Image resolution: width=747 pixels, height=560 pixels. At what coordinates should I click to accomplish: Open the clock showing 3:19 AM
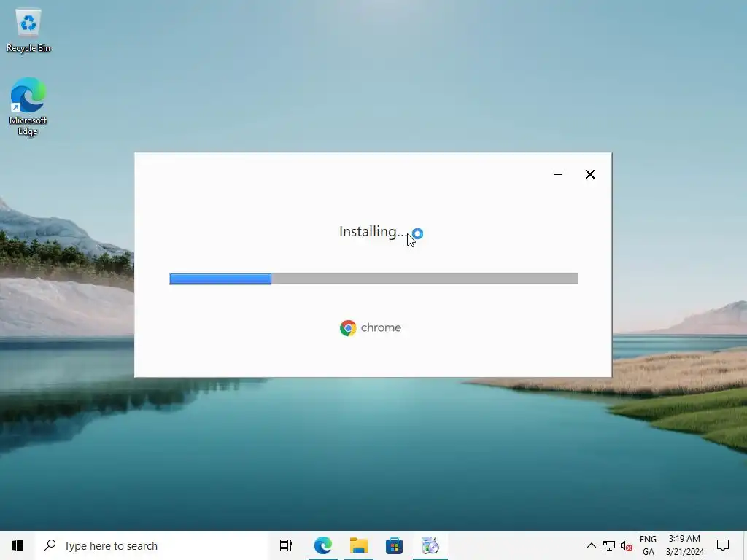click(x=684, y=545)
